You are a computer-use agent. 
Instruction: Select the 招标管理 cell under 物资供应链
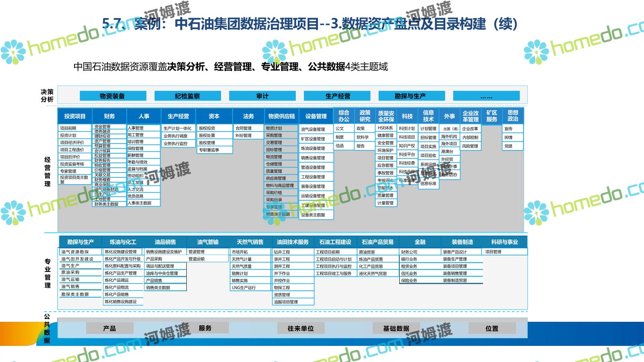tap(281, 150)
